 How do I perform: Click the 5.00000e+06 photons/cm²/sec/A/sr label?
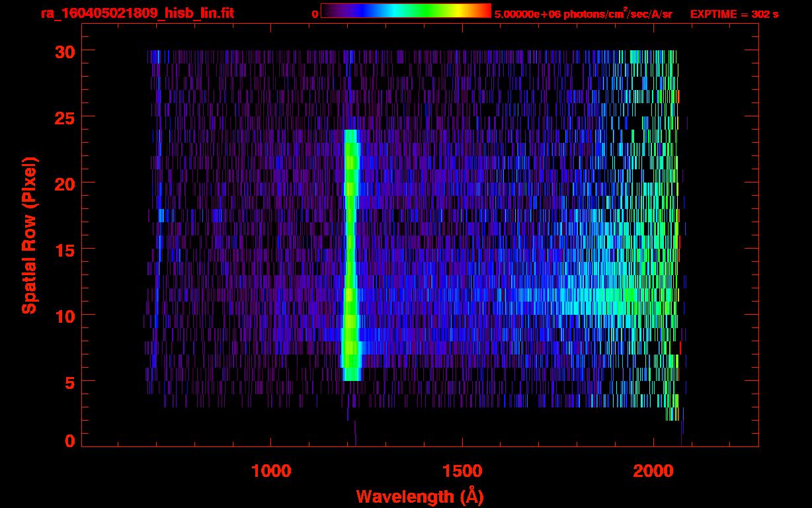(x=583, y=13)
